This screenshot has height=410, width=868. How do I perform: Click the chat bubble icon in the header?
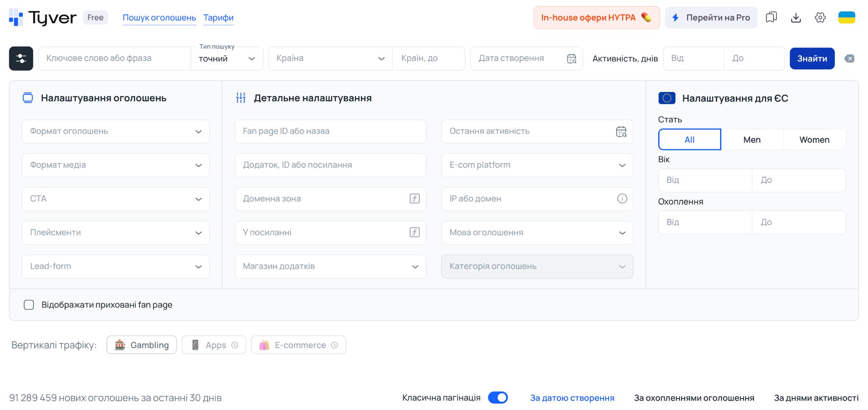coord(771,17)
